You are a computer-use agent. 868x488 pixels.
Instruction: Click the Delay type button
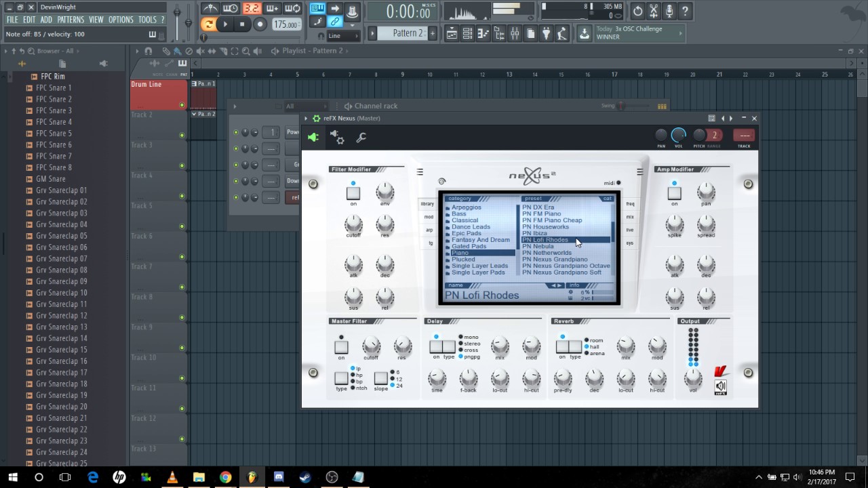[449, 347]
